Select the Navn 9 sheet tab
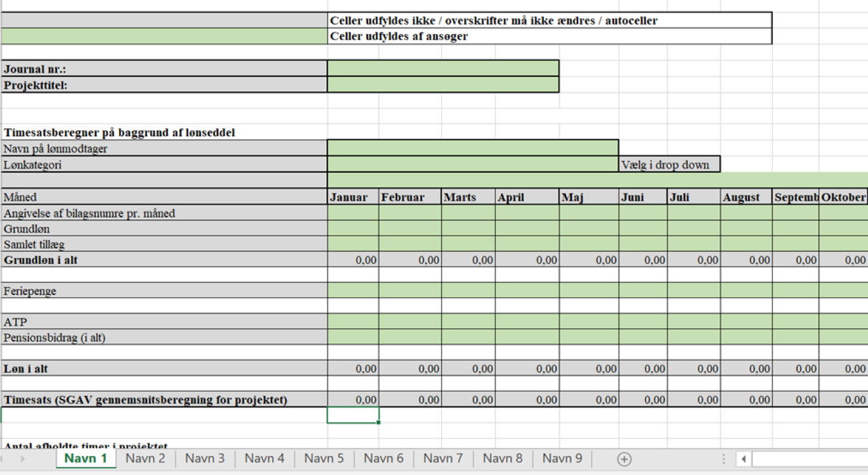Image resolution: width=868 pixels, height=475 pixels. (x=562, y=459)
